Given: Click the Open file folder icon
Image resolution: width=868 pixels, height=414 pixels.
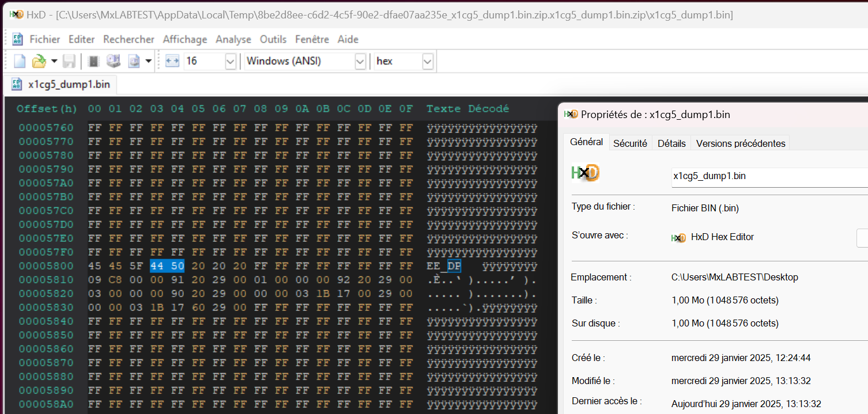Looking at the screenshot, I should tap(39, 61).
